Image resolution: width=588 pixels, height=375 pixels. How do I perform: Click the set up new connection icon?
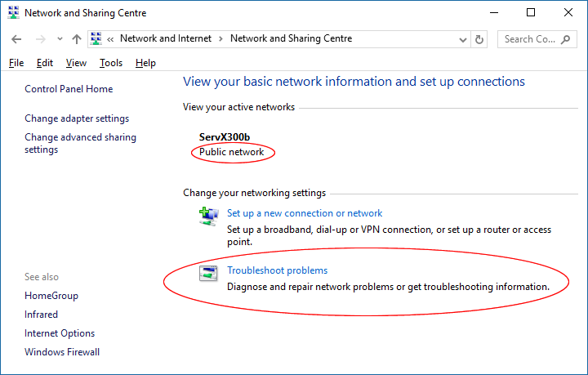[x=208, y=216]
